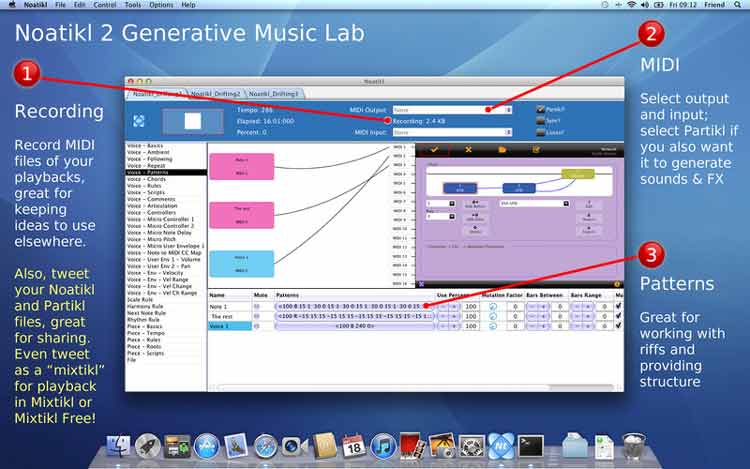Click the volume speaker icon in the menu bar
750x469 pixels.
click(645, 5)
